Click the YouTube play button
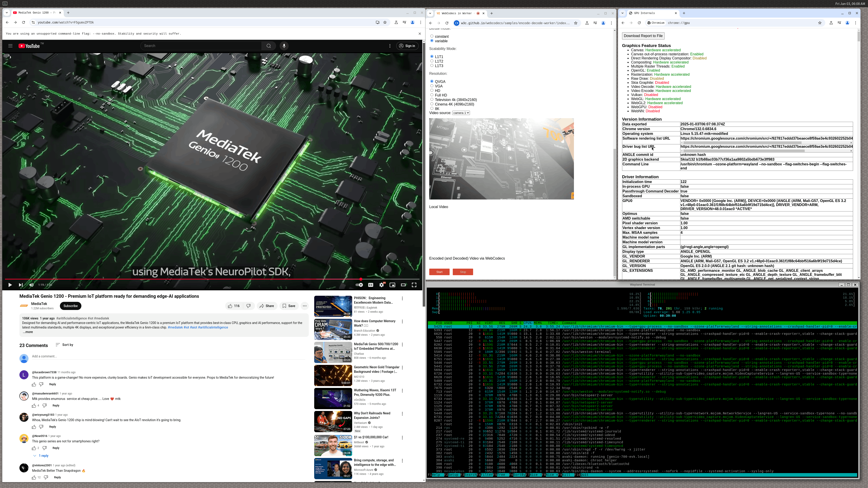Image resolution: width=868 pixels, height=488 pixels. pyautogui.click(x=10, y=285)
